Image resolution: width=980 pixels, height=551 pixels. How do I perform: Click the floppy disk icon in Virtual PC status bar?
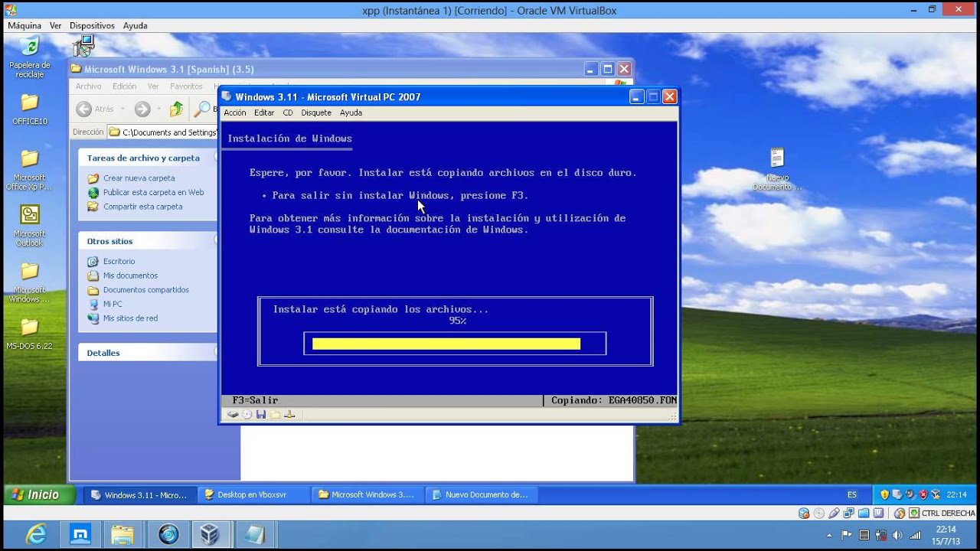tap(261, 414)
